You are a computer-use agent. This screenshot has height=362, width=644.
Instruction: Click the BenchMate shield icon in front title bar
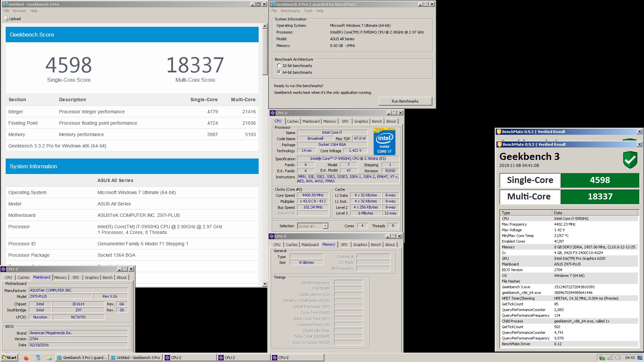click(499, 144)
